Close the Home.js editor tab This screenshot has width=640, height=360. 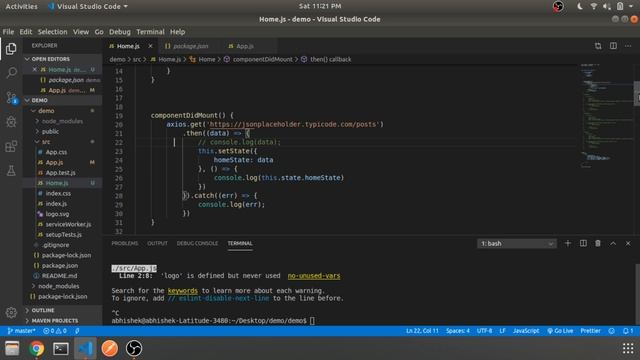150,46
